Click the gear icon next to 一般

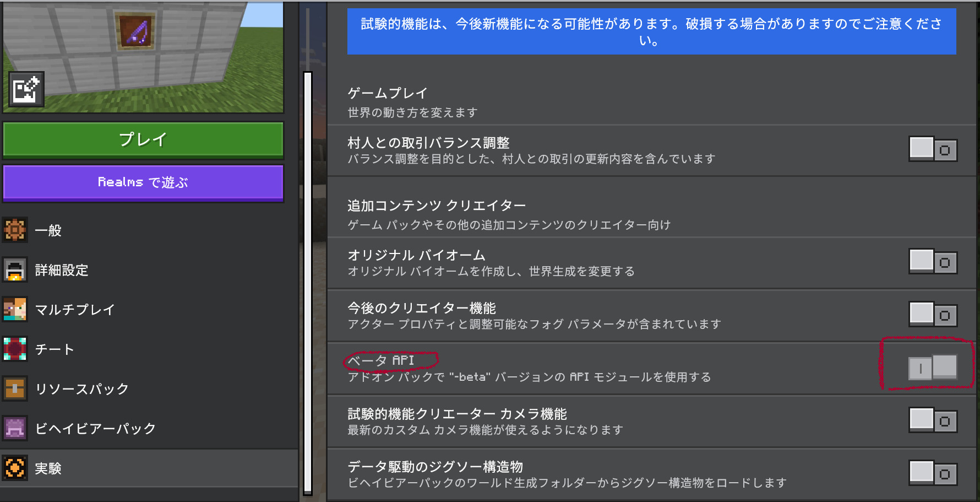(x=15, y=230)
